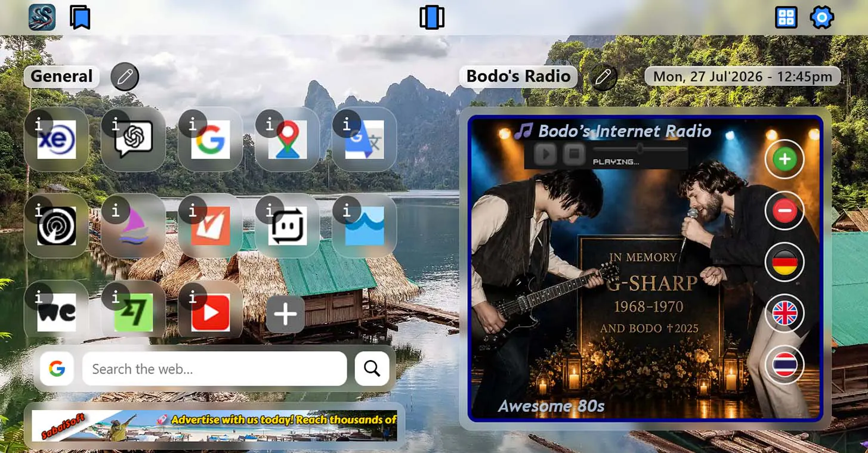Image resolution: width=868 pixels, height=453 pixels.
Task: Open the Google shortcut tile
Action: 211,139
